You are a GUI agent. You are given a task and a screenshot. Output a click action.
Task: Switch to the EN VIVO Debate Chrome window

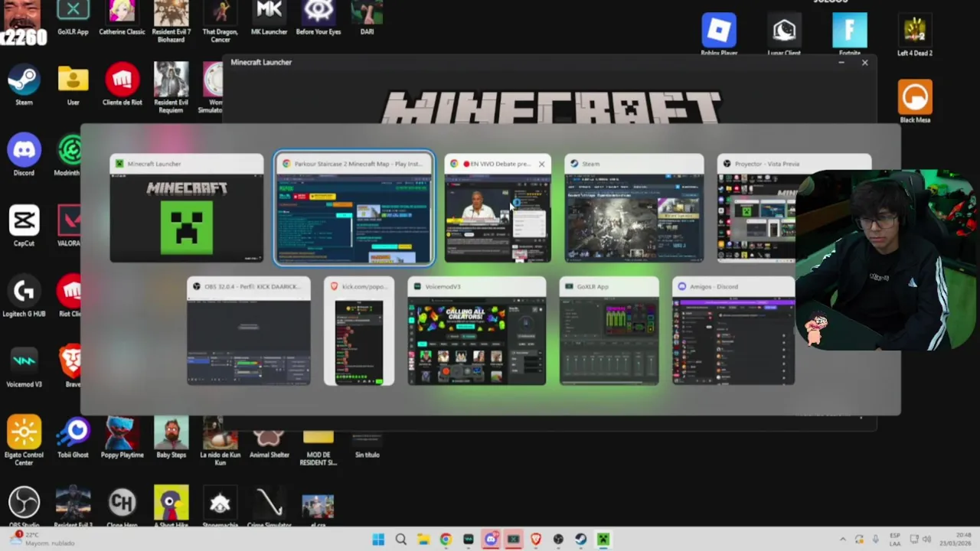497,208
